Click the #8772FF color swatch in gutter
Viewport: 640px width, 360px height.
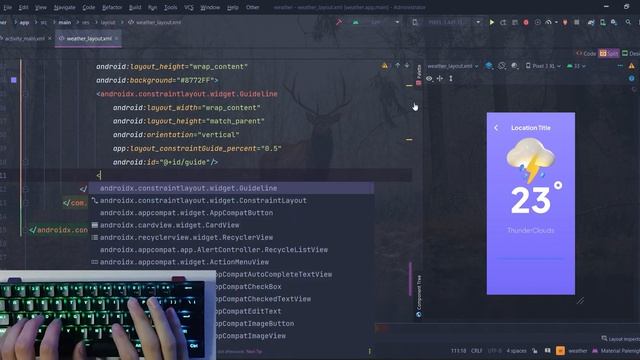pyautogui.click(x=13, y=80)
